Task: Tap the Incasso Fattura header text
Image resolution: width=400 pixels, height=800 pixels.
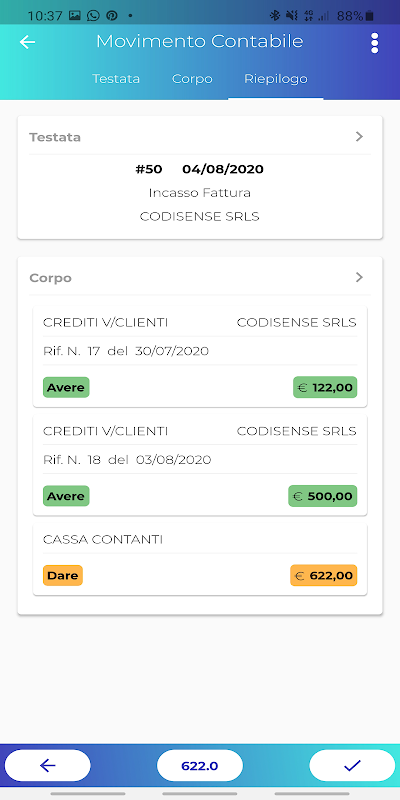Action: pyautogui.click(x=199, y=193)
